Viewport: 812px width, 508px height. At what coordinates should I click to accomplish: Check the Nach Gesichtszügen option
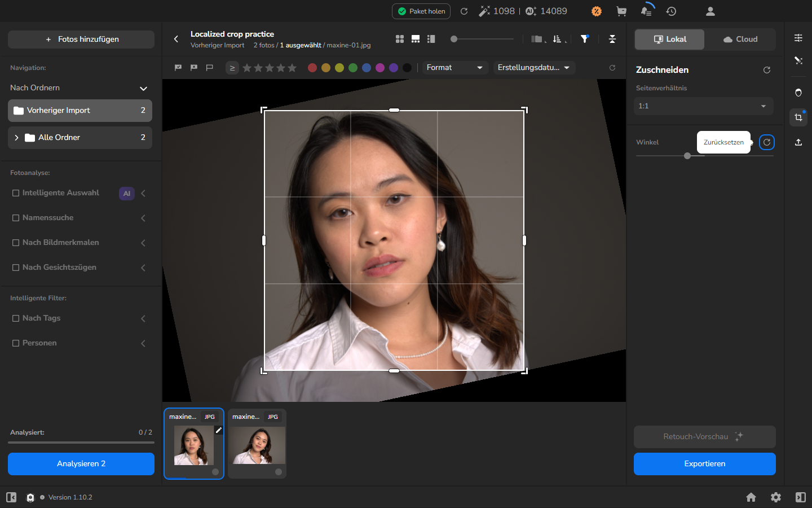(16, 268)
